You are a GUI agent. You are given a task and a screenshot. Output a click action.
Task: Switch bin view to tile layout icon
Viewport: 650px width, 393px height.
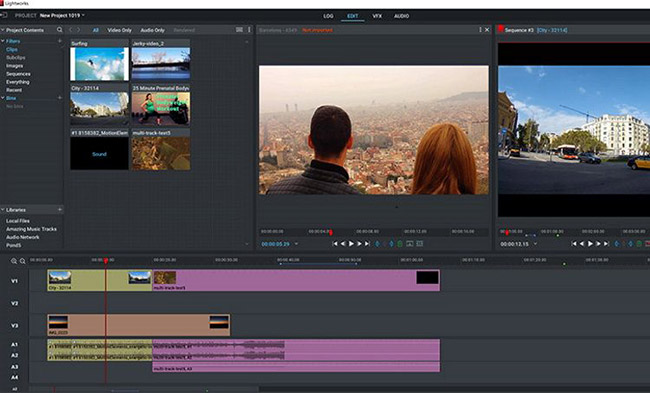[x=239, y=30]
